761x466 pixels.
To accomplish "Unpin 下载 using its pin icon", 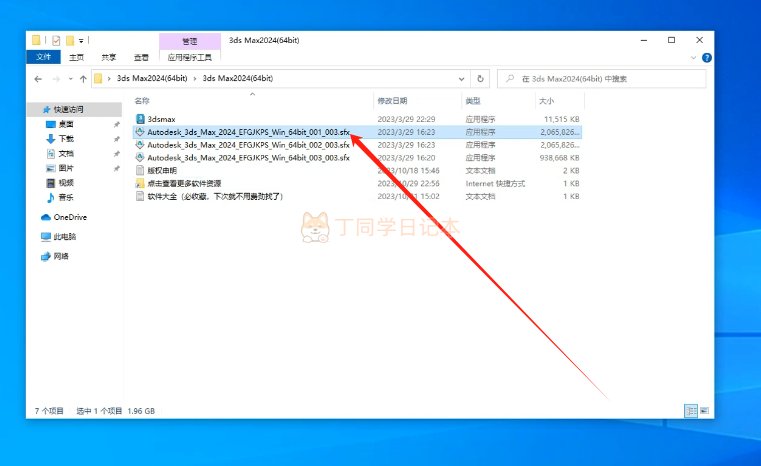I will click(x=116, y=139).
